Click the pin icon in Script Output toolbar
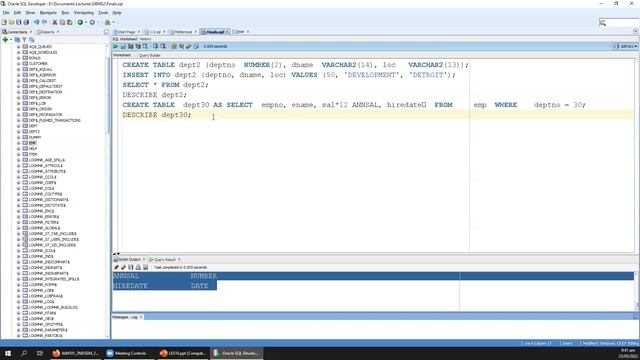Image resolution: width=640 pixels, height=360 pixels. (x=116, y=267)
